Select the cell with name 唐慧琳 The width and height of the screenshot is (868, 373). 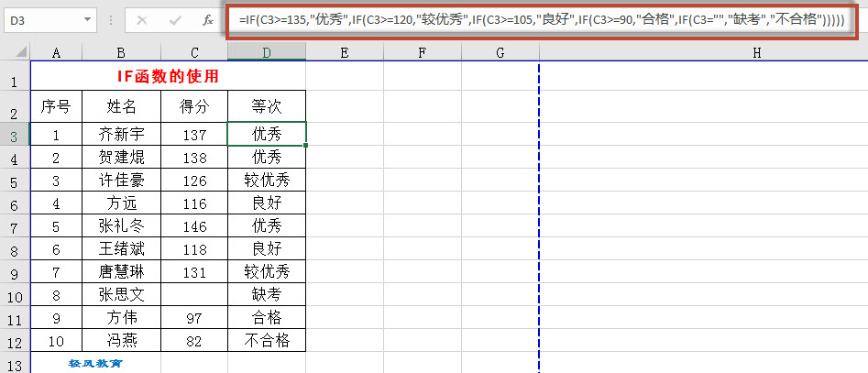(121, 271)
